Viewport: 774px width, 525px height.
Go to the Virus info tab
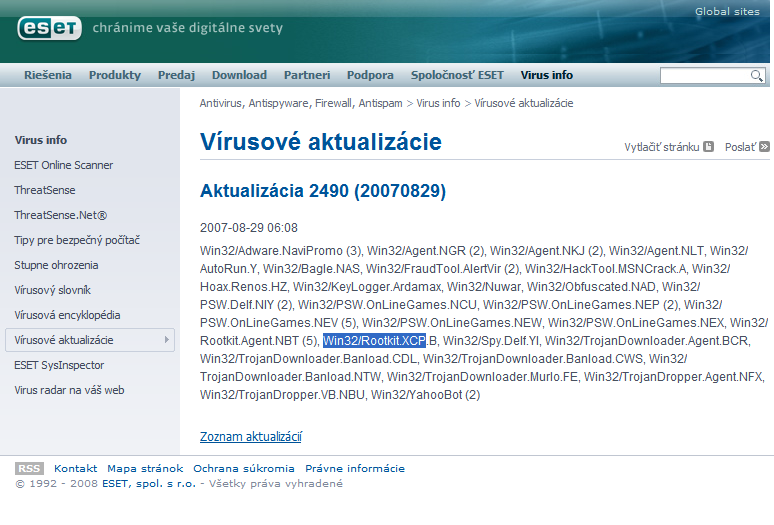547,75
